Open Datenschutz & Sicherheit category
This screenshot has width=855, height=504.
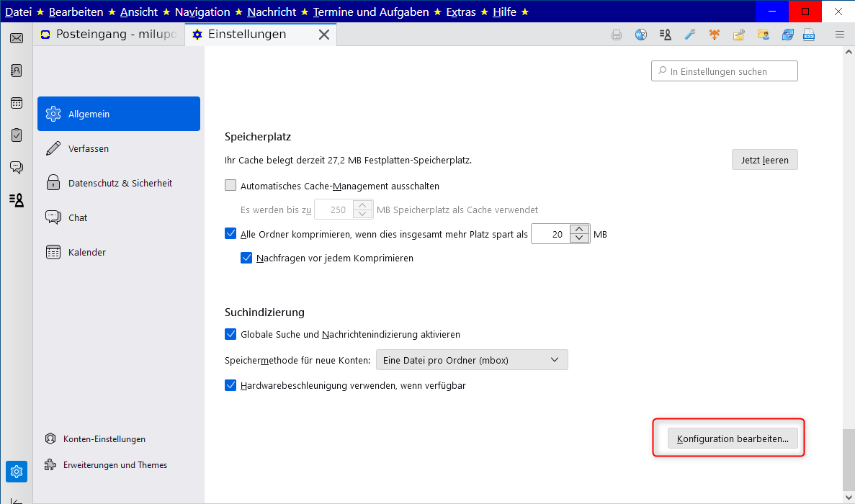(119, 183)
